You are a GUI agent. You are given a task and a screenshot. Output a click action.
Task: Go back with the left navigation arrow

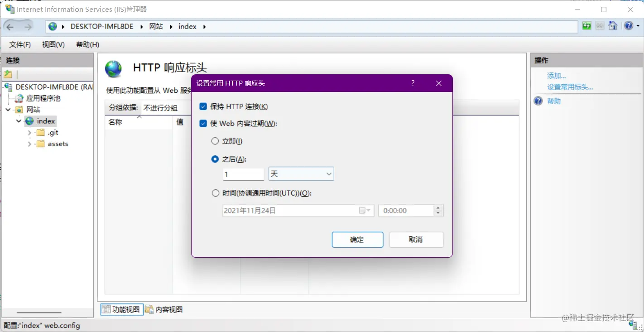[10, 27]
